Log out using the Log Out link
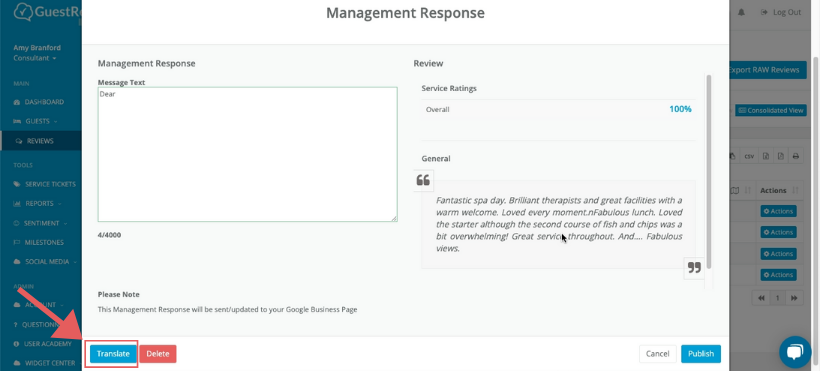Screen dimensions: 820x371 click(x=781, y=13)
